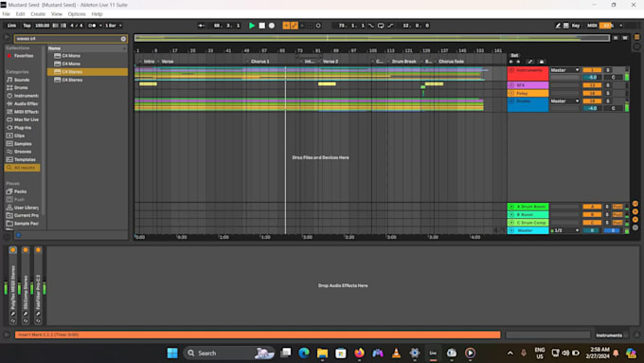Select Plug-Ins category
This screenshot has width=644, height=363.
(x=22, y=127)
